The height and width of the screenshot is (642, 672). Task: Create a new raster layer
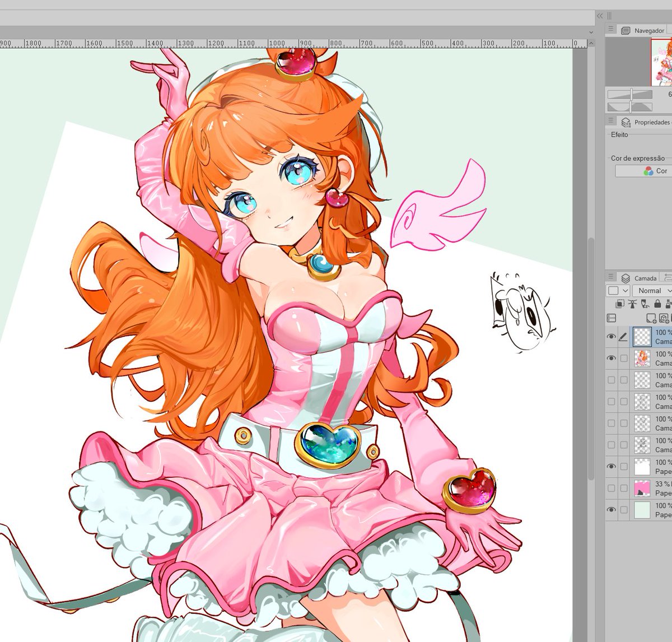click(651, 318)
